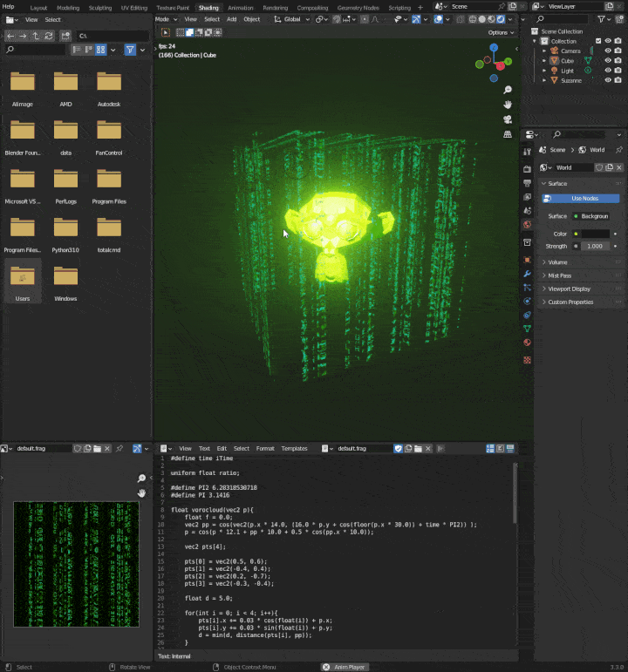The width and height of the screenshot is (628, 672).
Task: Click the pin icon in properties breadcrumb
Action: tap(618, 150)
